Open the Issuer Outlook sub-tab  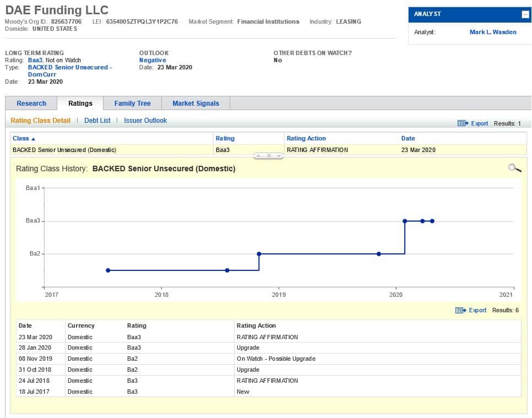pyautogui.click(x=145, y=121)
